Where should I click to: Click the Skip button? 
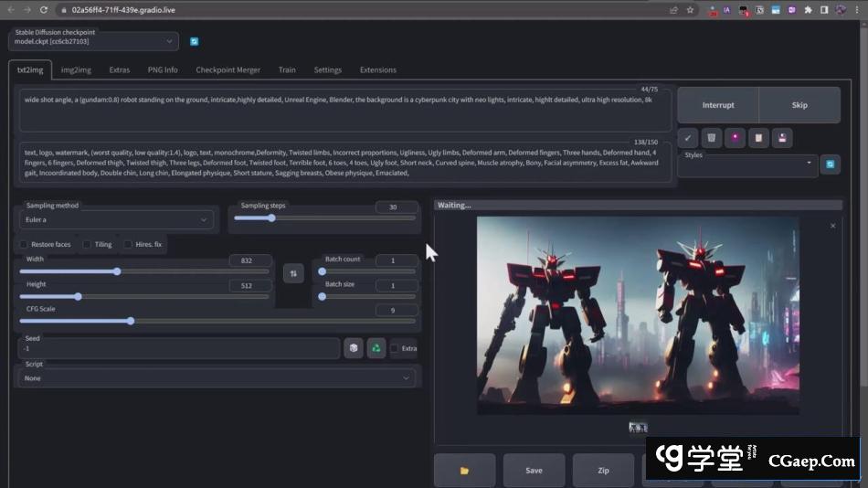pos(799,105)
